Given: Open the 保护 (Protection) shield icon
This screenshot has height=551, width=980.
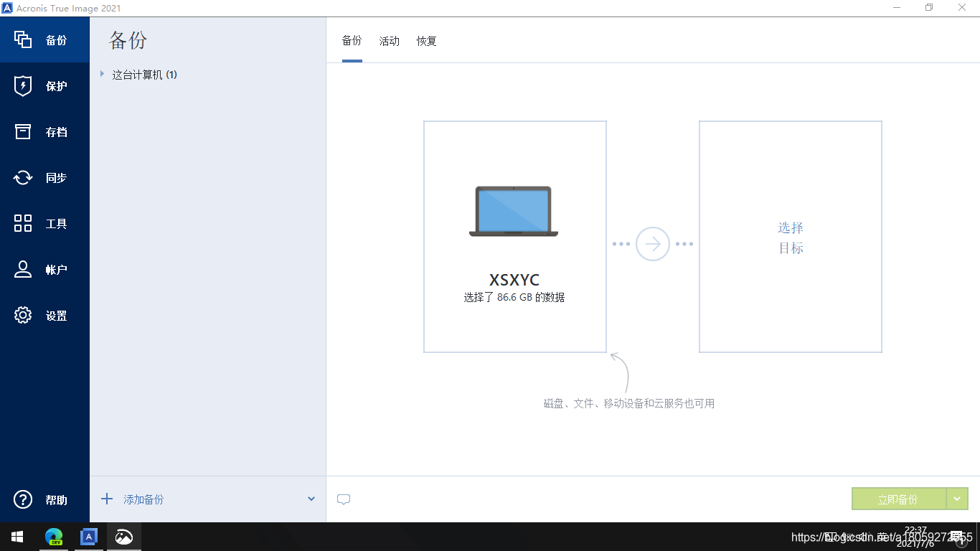Looking at the screenshot, I should point(23,86).
